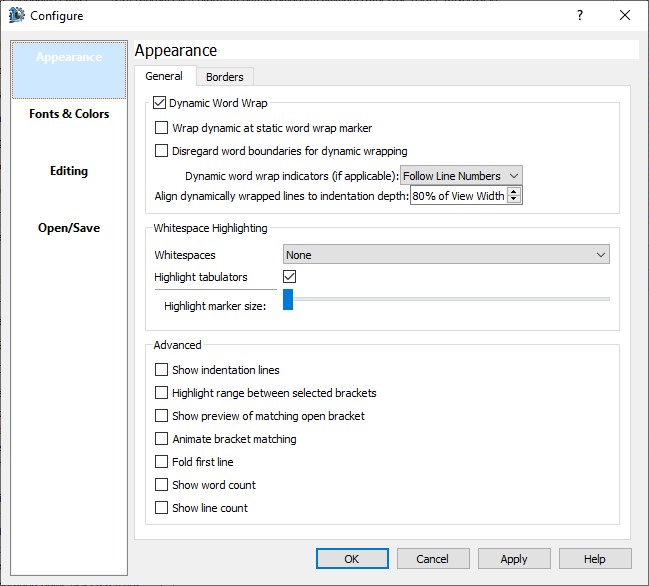Enable disregard word boundaries for dynamic wrapping
The height and width of the screenshot is (586, 649).
pos(161,151)
